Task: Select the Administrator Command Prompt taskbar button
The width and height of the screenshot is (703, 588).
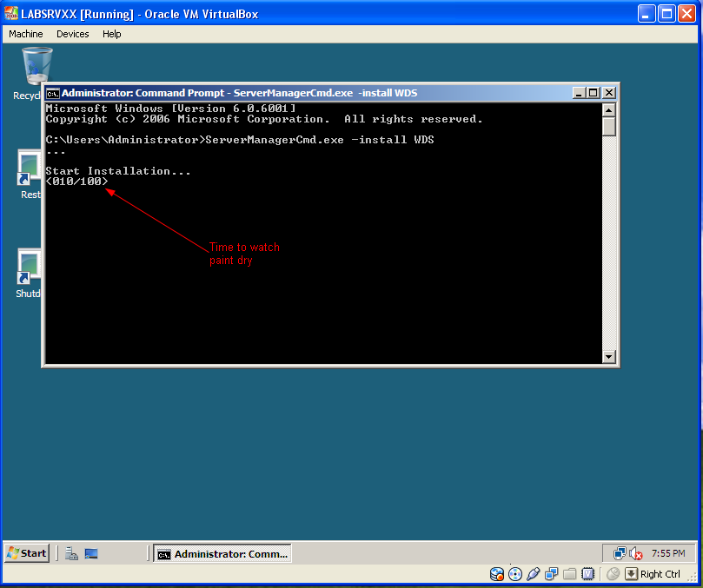Action: pyautogui.click(x=222, y=553)
